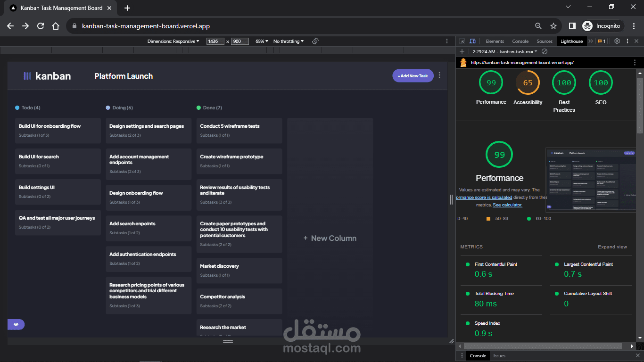The width and height of the screenshot is (644, 362).
Task: Open device toolbar more options menu
Action: pyautogui.click(x=447, y=41)
